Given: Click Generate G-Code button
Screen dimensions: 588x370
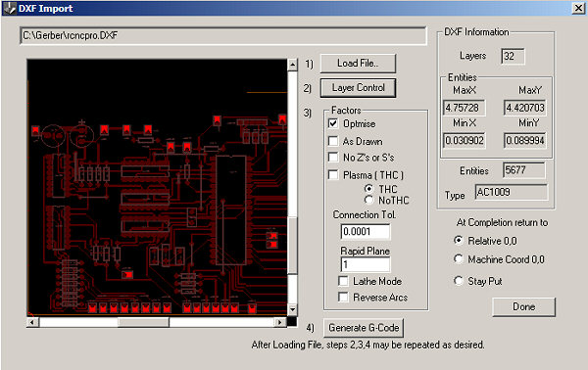Looking at the screenshot, I should (364, 328).
